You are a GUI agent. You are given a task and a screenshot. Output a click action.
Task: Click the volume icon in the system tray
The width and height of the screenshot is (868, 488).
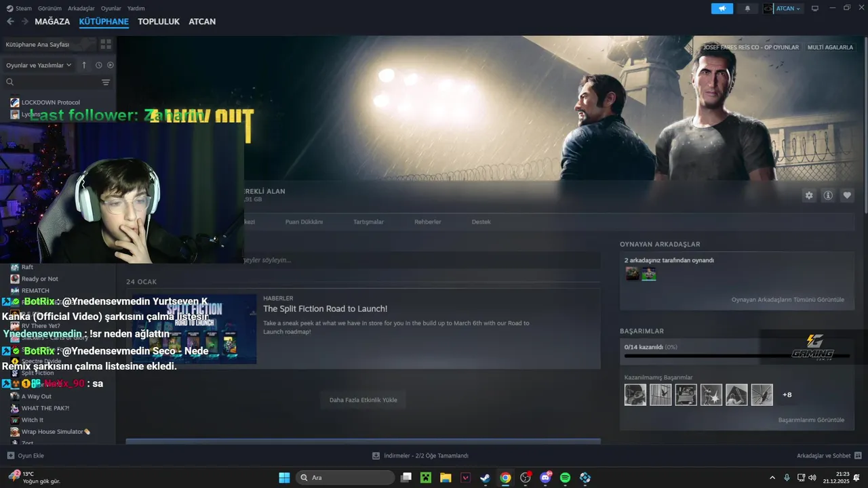point(813,478)
